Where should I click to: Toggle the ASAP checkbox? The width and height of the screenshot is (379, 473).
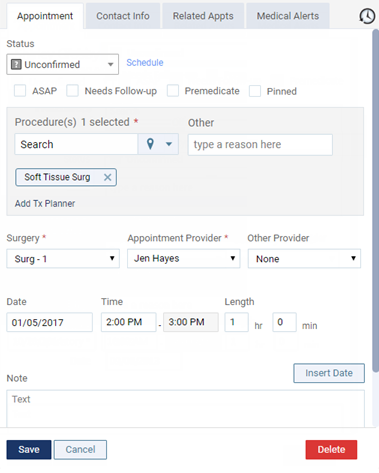(20, 91)
